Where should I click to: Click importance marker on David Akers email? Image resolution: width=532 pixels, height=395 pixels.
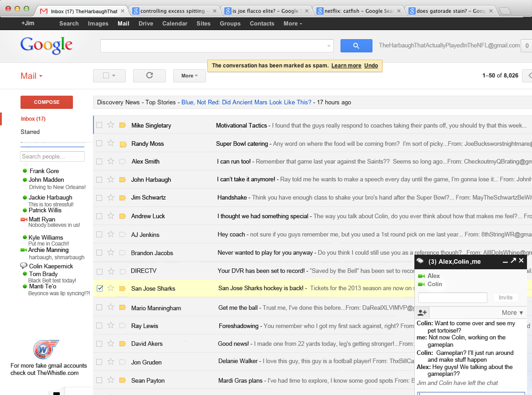click(123, 344)
